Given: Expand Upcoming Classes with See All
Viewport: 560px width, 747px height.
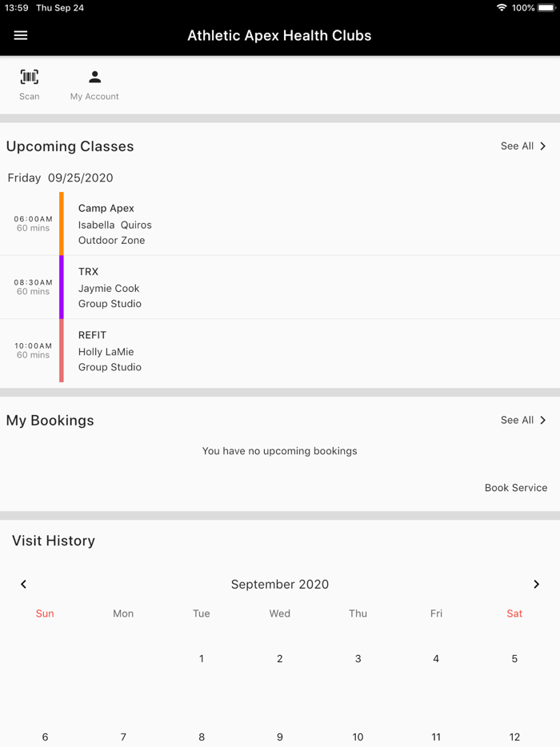Looking at the screenshot, I should (523, 146).
